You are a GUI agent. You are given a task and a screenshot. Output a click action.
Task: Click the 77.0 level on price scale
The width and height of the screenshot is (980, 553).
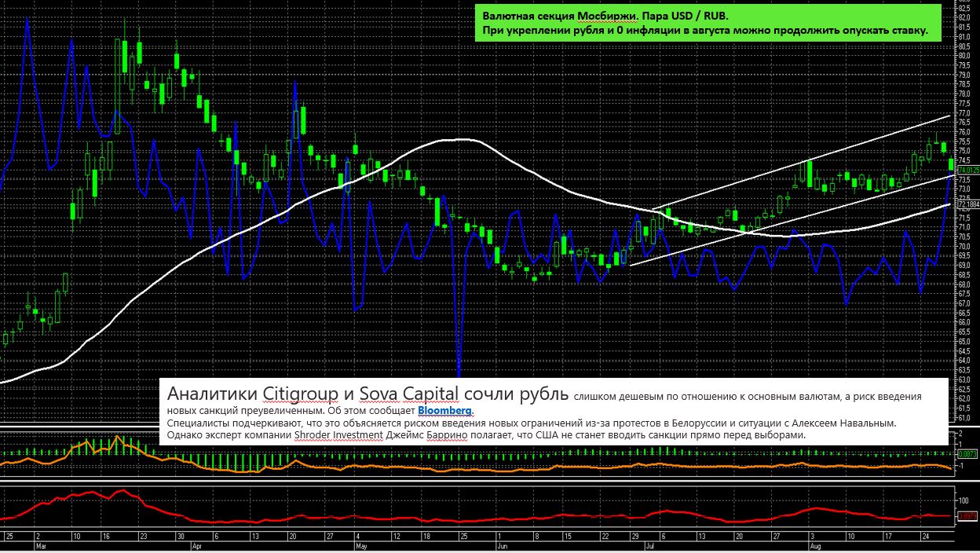[x=966, y=113]
